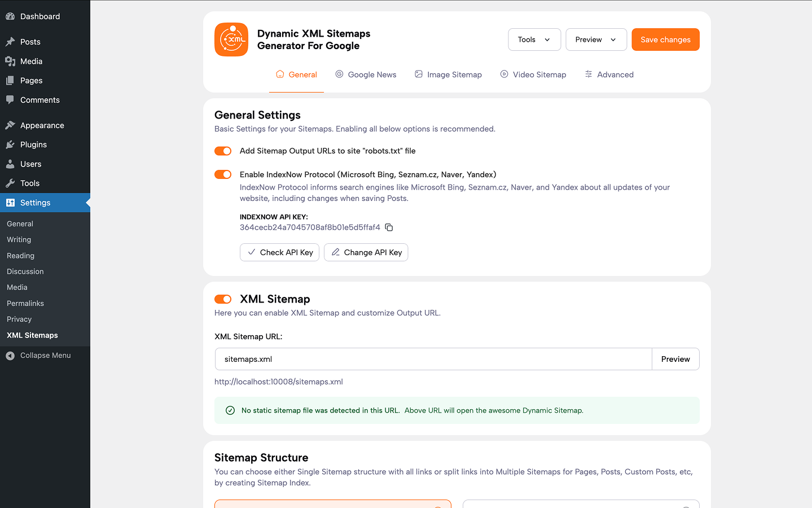Open the Image Sitemap tab
This screenshot has height=508, width=812.
[448, 75]
